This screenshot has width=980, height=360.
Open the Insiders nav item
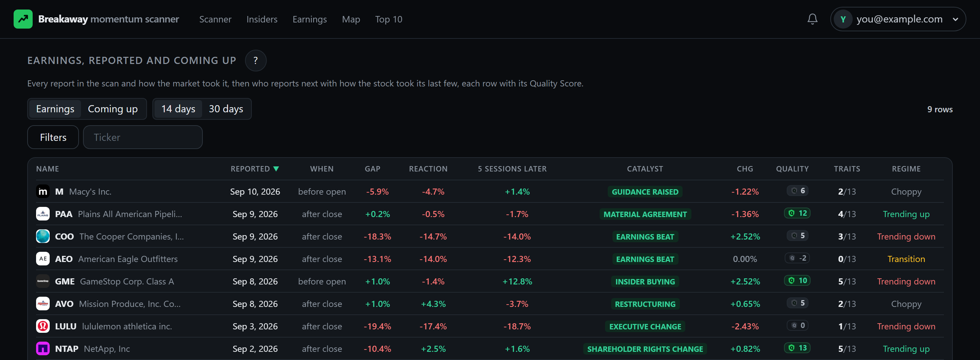[x=262, y=19]
